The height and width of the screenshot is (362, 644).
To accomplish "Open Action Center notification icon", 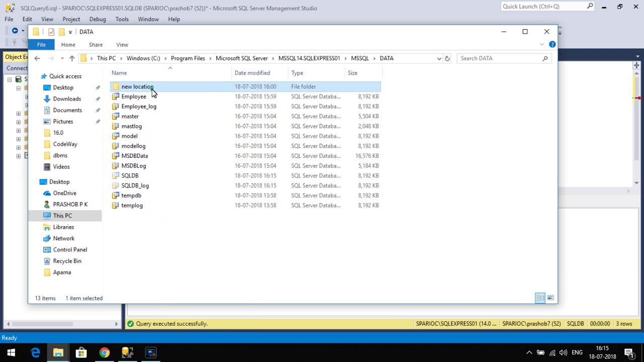I will pyautogui.click(x=629, y=353).
